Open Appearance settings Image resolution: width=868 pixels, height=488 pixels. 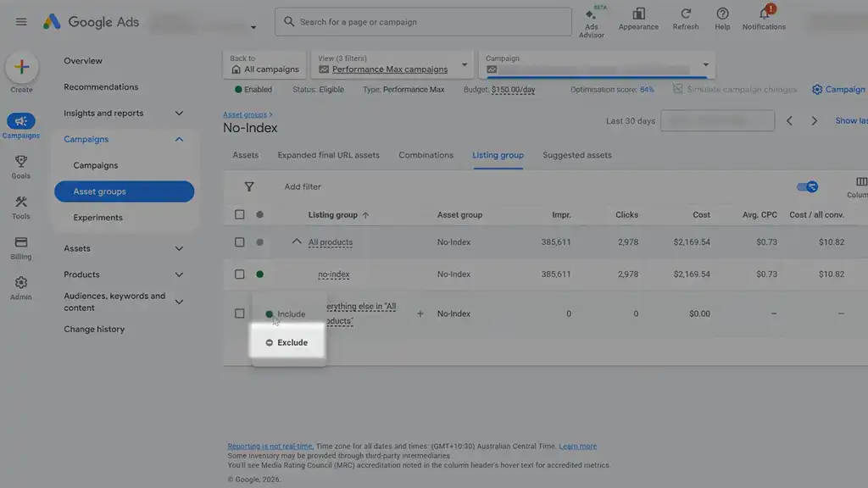638,19
